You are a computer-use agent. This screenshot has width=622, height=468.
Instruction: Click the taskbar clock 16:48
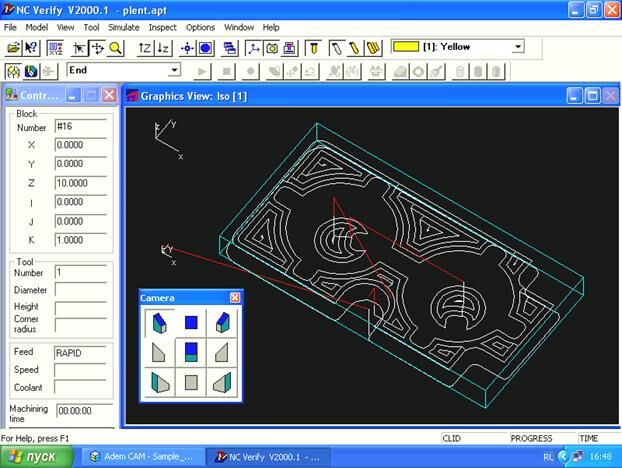[x=601, y=457]
